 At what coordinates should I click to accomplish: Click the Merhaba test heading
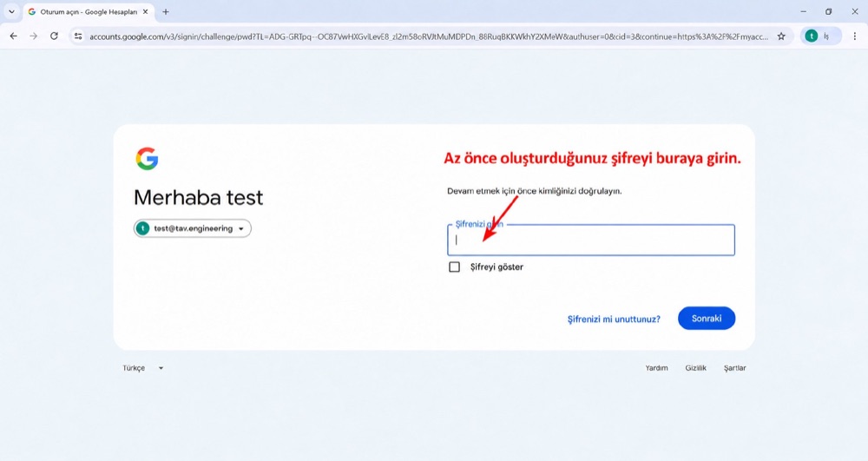coord(199,198)
